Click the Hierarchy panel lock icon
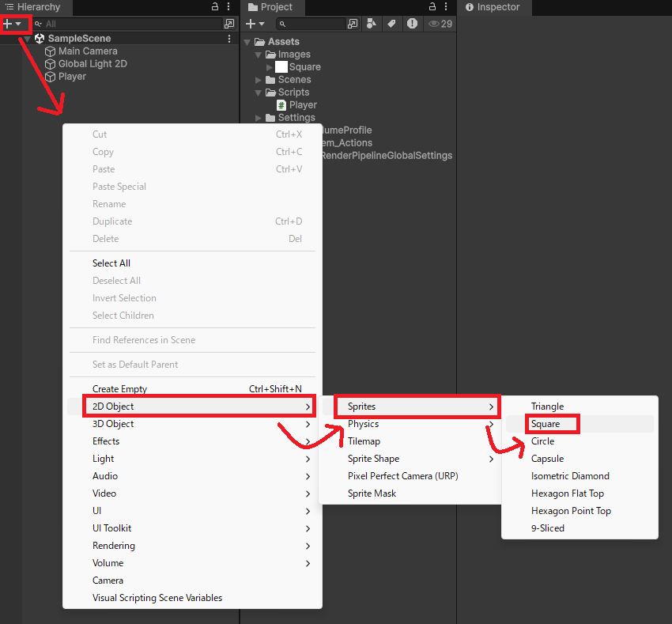The image size is (672, 624). click(x=215, y=7)
